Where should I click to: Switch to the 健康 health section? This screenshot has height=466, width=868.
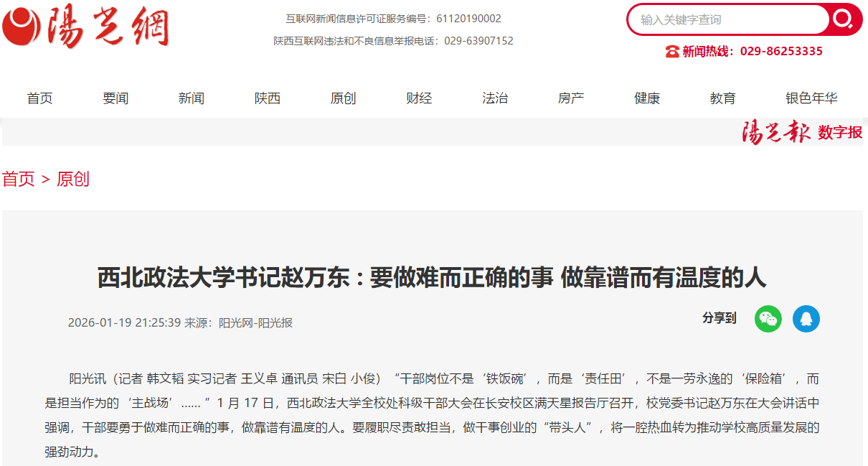pyautogui.click(x=647, y=98)
